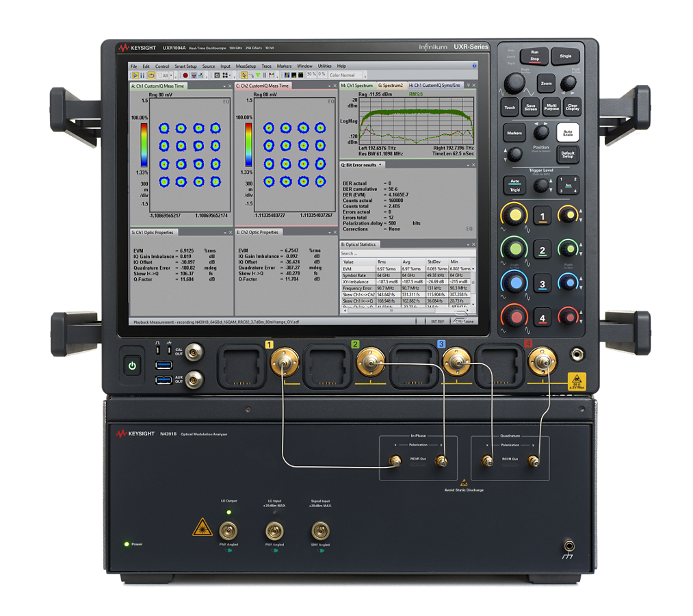Click the EVM row in Optical Statistics table
The image size is (693, 616).
click(406, 268)
